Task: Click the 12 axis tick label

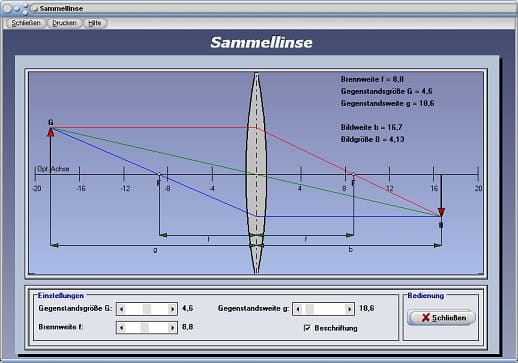Action: [x=390, y=189]
